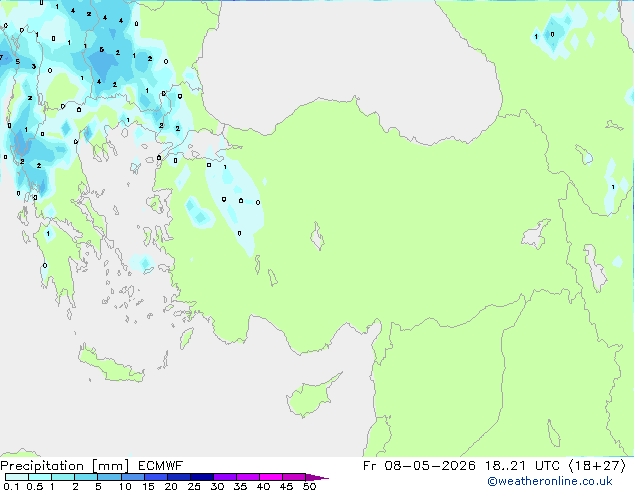This screenshot has width=634, height=490.
Task: Click the 0.1–0.5 mm legend swatch
Action: (17, 477)
